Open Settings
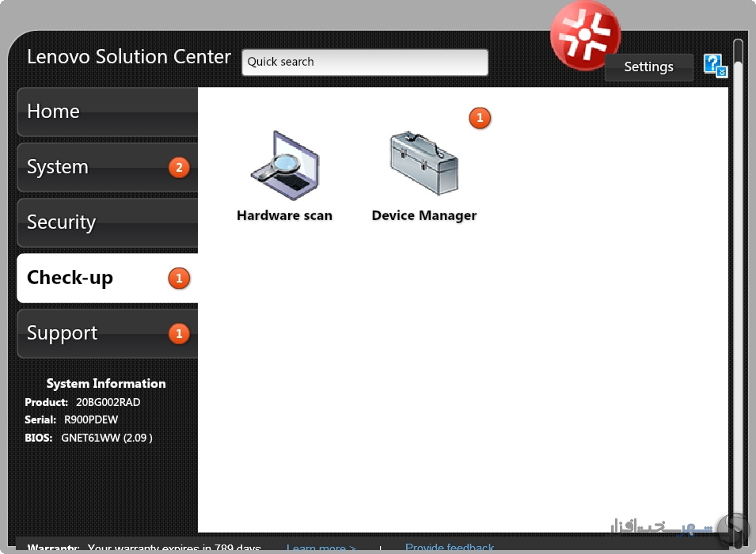The height and width of the screenshot is (554, 756). 649,67
